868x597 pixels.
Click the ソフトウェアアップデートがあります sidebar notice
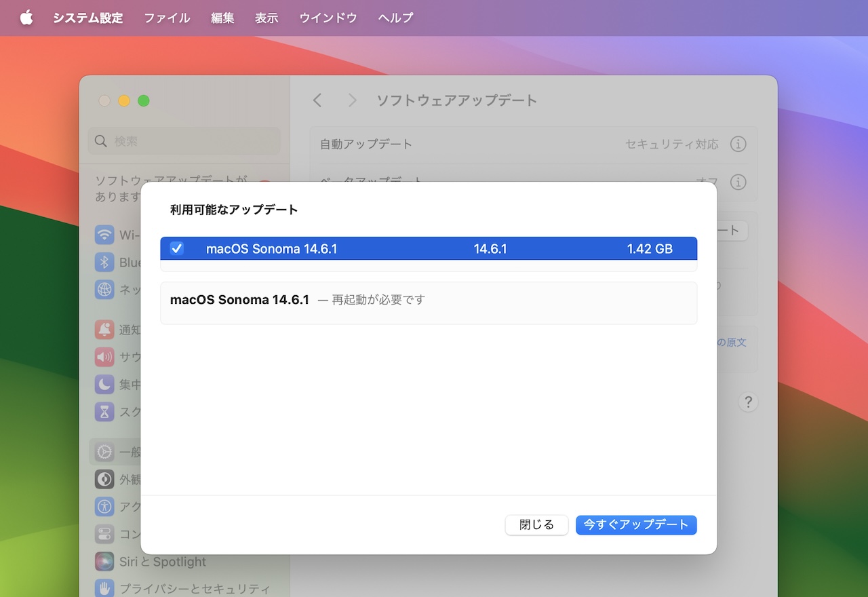tap(171, 188)
